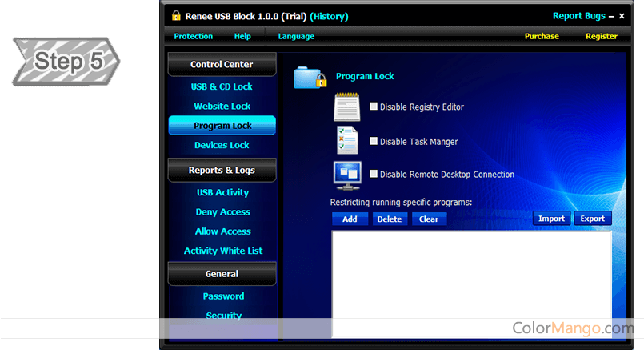Image resolution: width=644 pixels, height=350 pixels.
Task: Click the padlock icon in title bar
Action: 176,16
